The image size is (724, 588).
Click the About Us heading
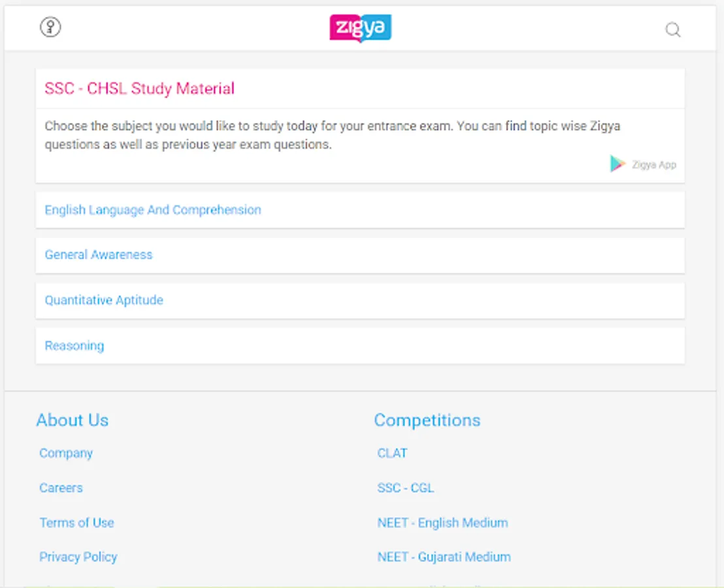pos(73,420)
